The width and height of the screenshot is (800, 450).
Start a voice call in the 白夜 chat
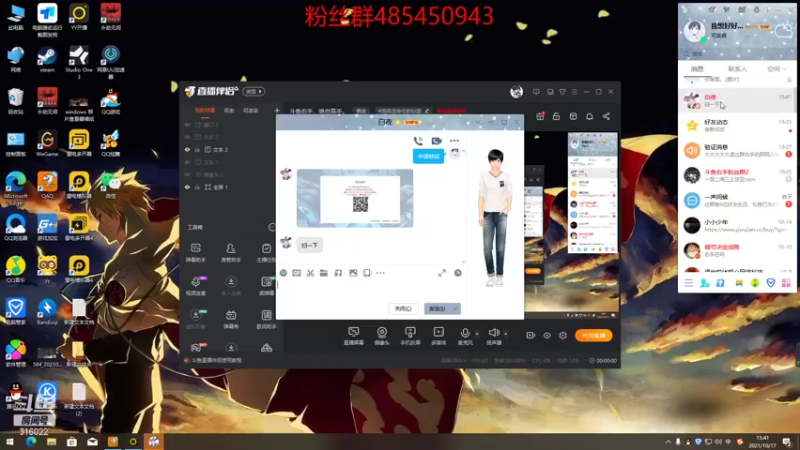coord(418,141)
